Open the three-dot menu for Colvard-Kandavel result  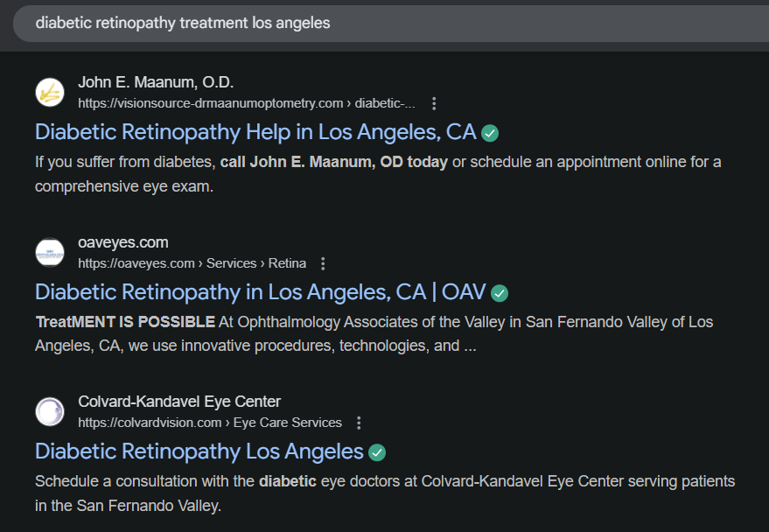pyautogui.click(x=359, y=423)
